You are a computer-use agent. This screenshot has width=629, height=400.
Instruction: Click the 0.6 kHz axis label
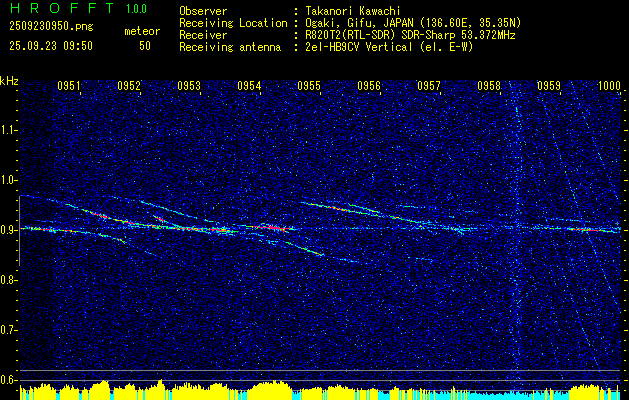(x=8, y=380)
